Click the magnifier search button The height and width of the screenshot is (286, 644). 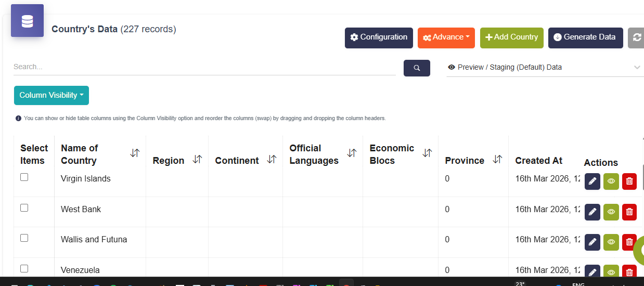click(417, 68)
